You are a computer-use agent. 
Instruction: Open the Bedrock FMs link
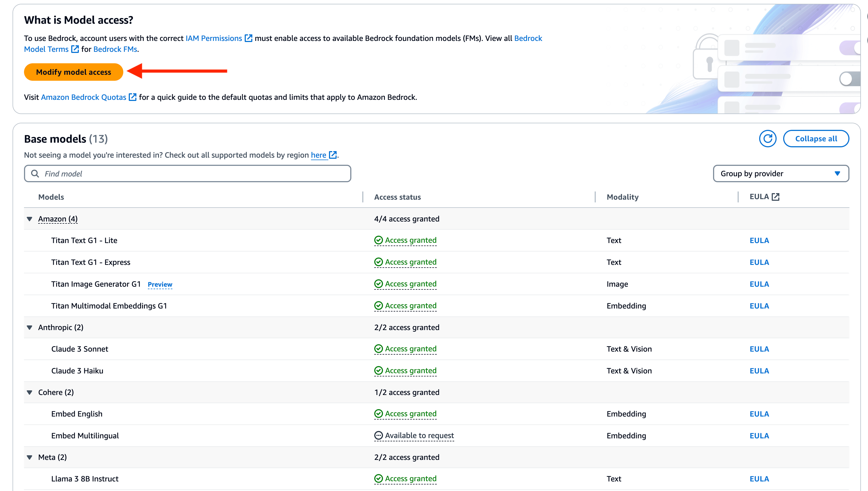pyautogui.click(x=115, y=49)
